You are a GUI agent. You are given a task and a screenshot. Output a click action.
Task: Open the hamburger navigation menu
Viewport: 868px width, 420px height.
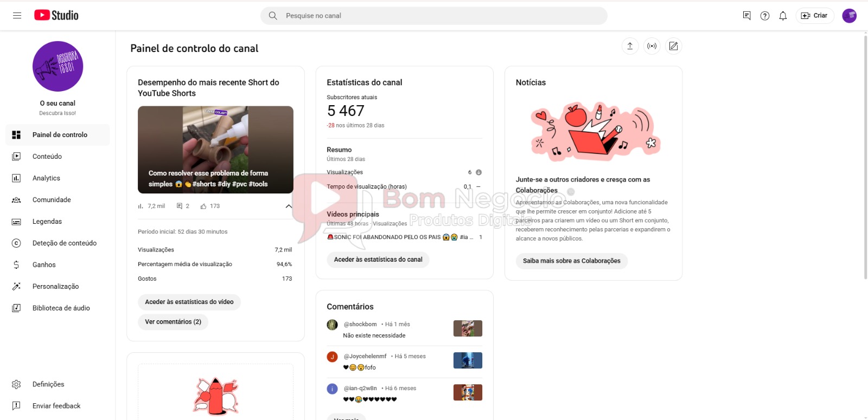[17, 16]
